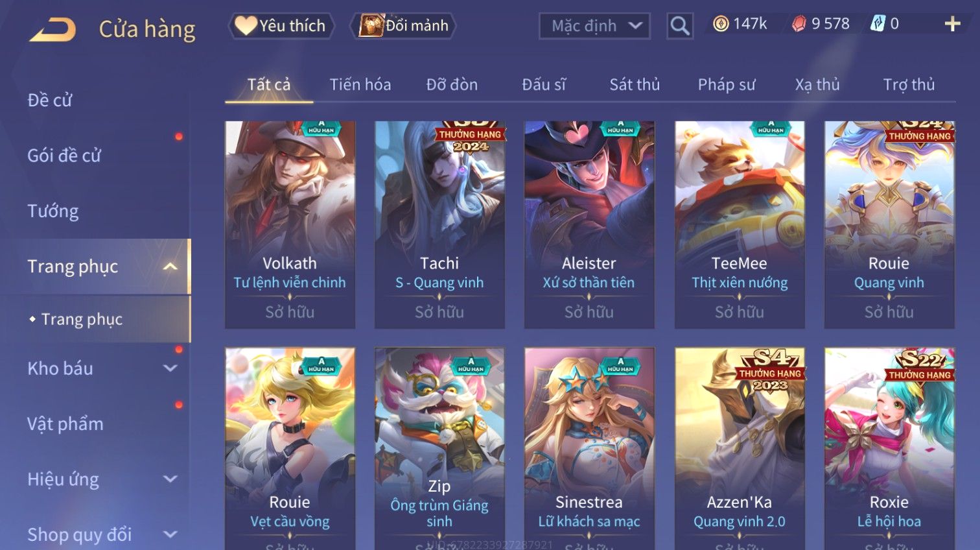Click the chest icon on Đổi mảnh
The height and width of the screenshot is (550, 980).
pos(371,26)
